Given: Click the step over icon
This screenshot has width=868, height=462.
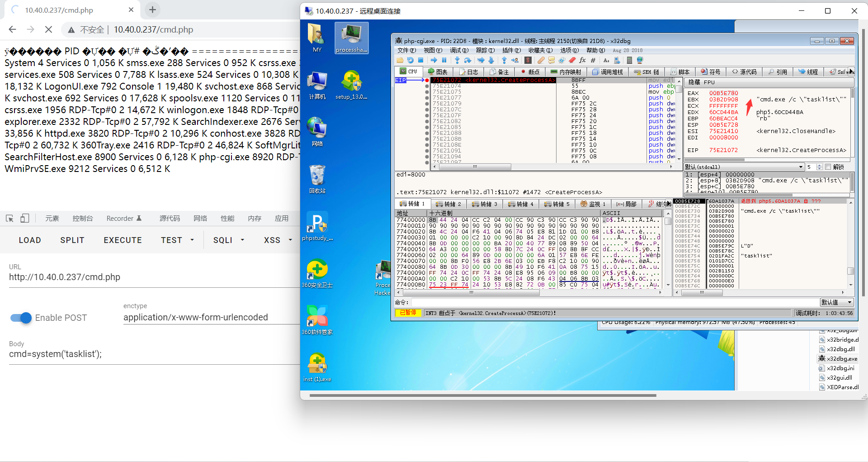Looking at the screenshot, I should (467, 60).
